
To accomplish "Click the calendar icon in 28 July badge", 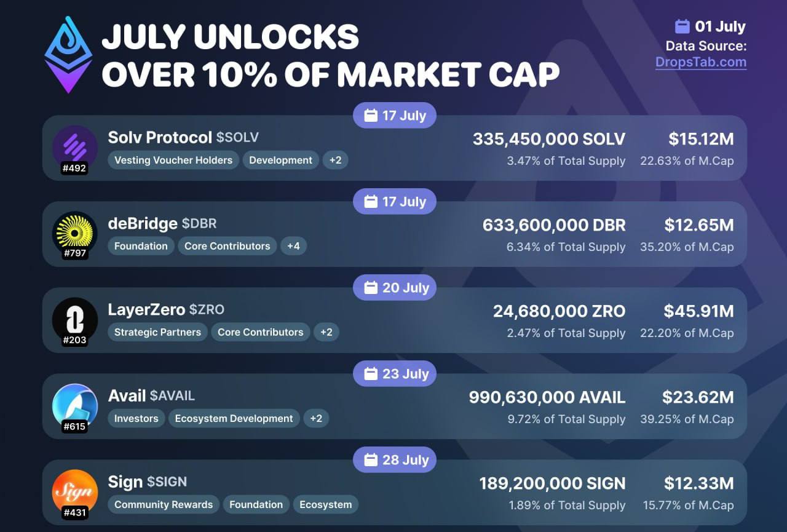I will click(370, 460).
